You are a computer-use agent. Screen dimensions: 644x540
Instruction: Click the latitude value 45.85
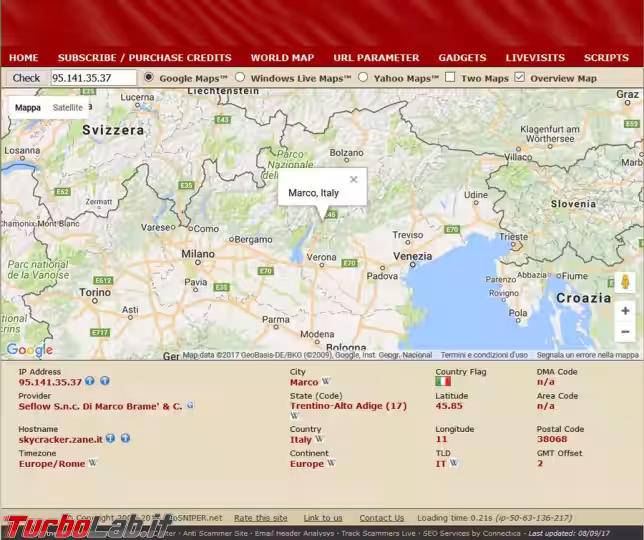point(449,406)
